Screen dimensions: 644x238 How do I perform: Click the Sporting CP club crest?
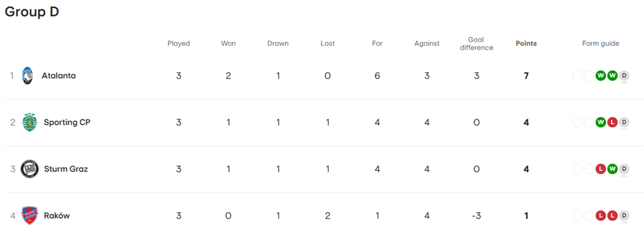[30, 122]
